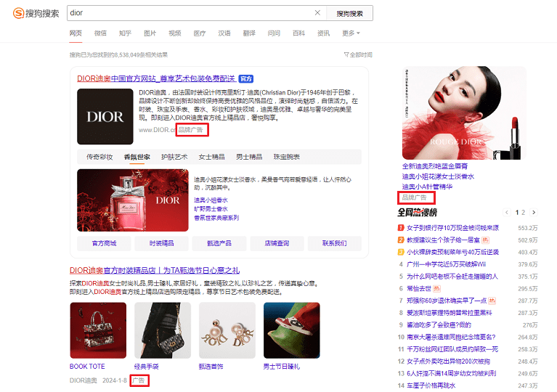Viewport: 557px width, 392px height.
Task: Open the DIOR迪奥官方时装精品店 result title
Action: pyautogui.click(x=155, y=271)
